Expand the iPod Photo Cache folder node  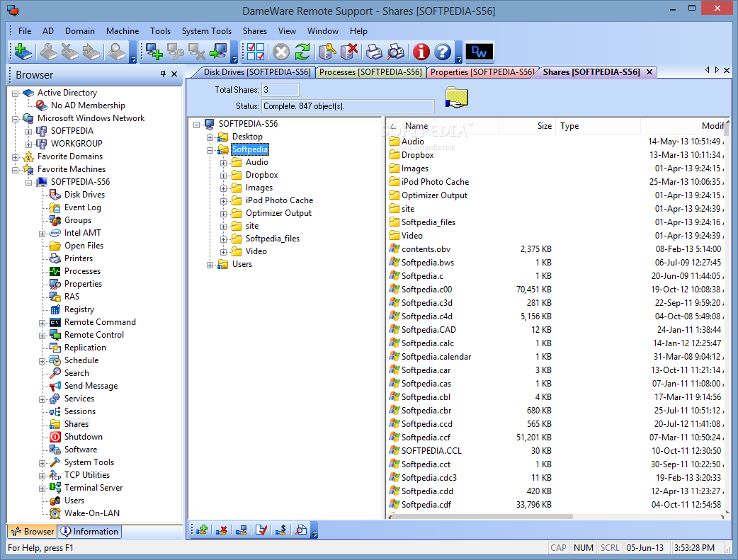pos(224,201)
